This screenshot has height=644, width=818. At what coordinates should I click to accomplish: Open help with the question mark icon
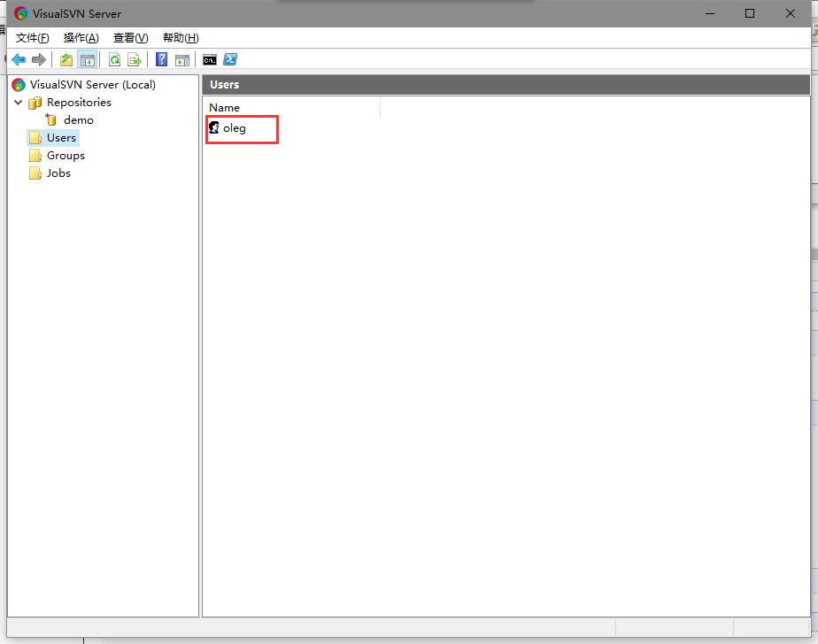point(162,60)
